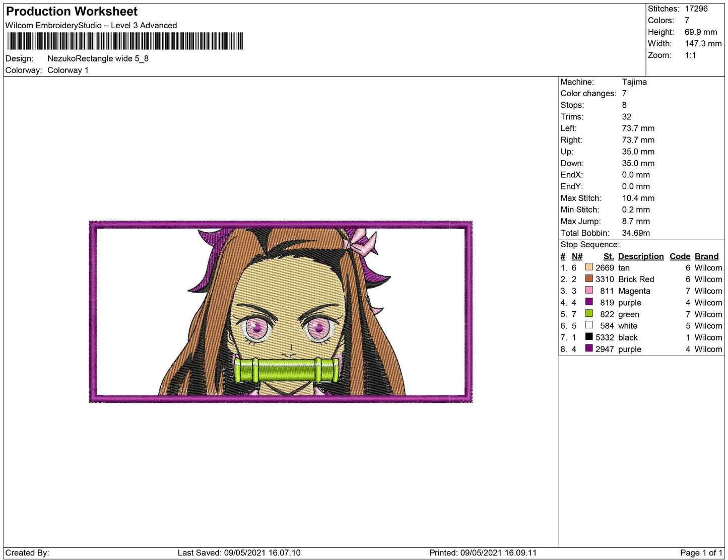Viewport: 728px width, 560px height.
Task: Click 'Last Saved: 09/05/2021 16.07.10' footer text
Action: pyautogui.click(x=239, y=553)
